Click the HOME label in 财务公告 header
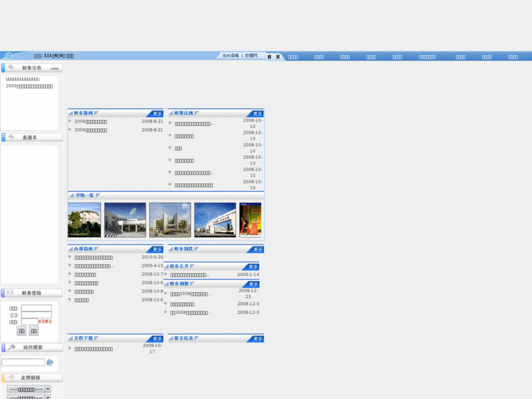The height and width of the screenshot is (399, 532). (x=55, y=69)
